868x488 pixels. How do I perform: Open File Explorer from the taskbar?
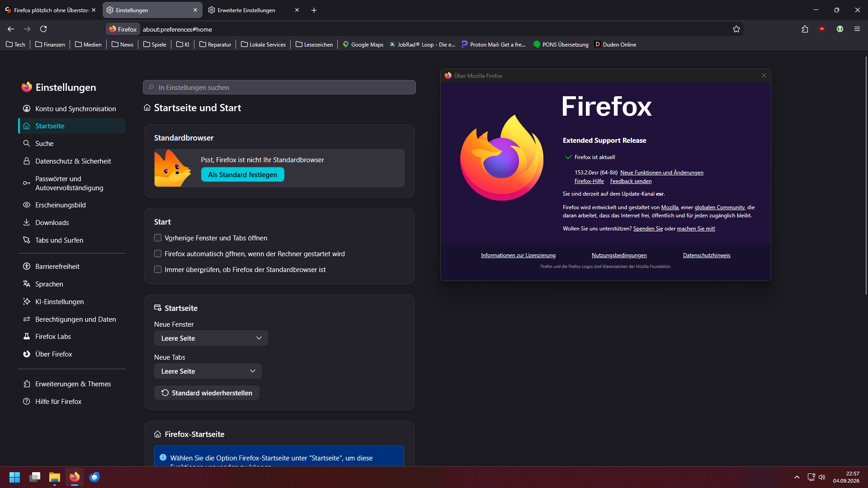55,477
